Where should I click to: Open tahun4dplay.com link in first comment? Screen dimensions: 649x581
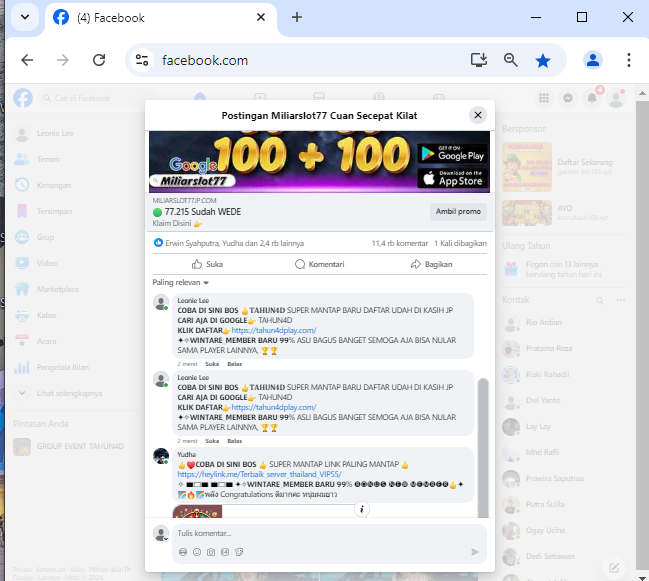pyautogui.click(x=274, y=330)
